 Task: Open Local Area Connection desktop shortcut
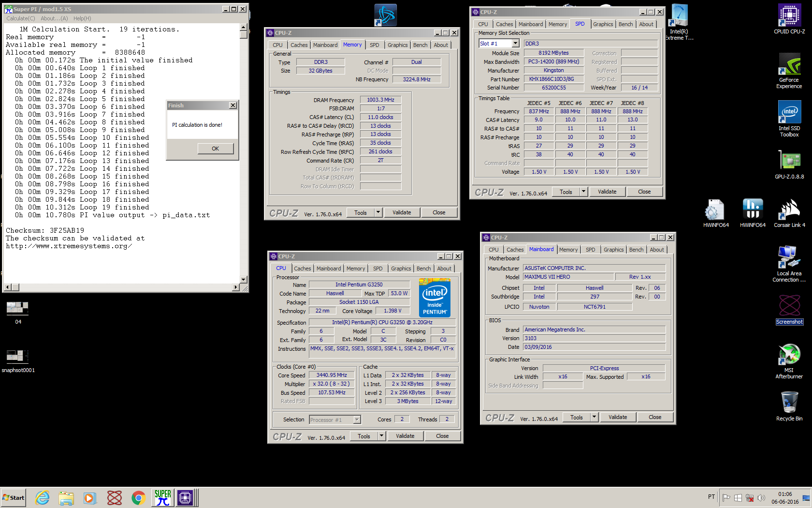tap(789, 264)
